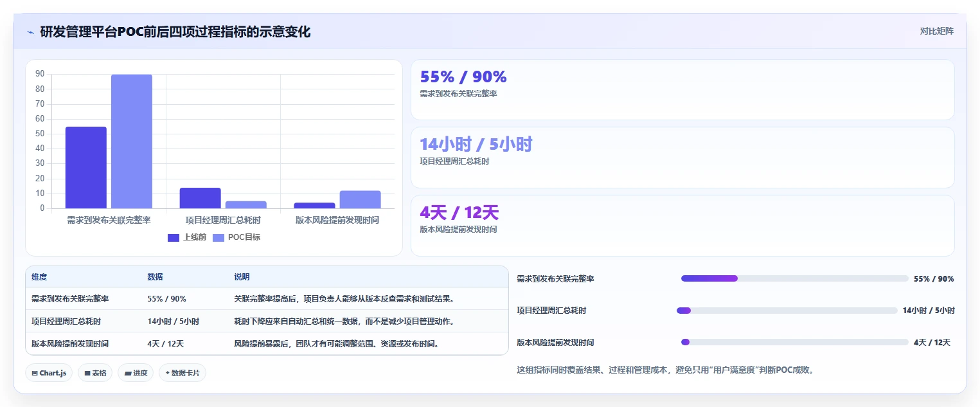Click the 上线前 bar for 需求到发布关联完整率
Viewport: 980px width, 407px height.
click(x=86, y=168)
